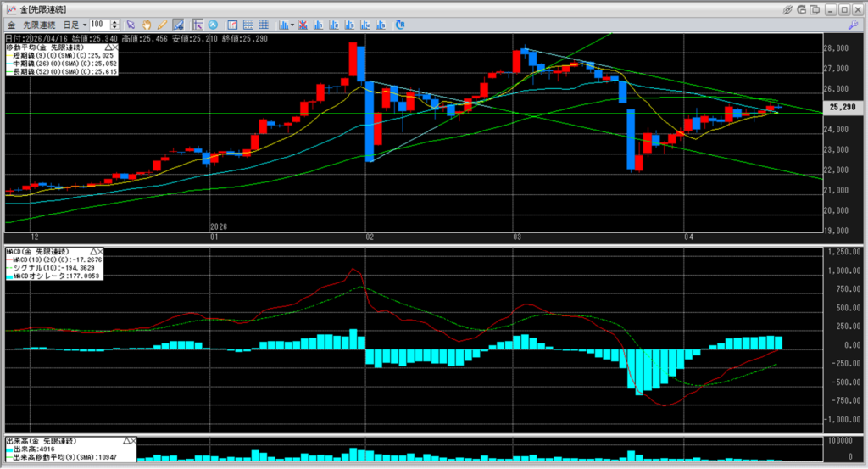Increase the bar count with spinner up arrow

tap(115, 22)
